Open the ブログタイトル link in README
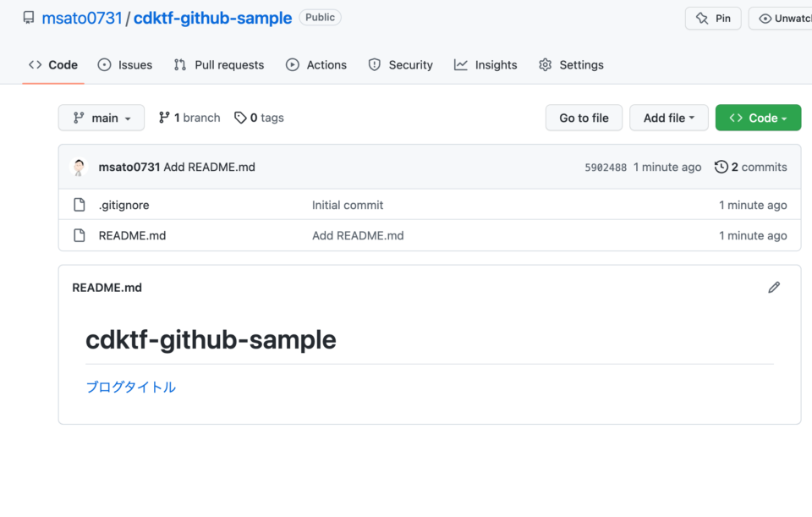The height and width of the screenshot is (517, 812). [130, 386]
